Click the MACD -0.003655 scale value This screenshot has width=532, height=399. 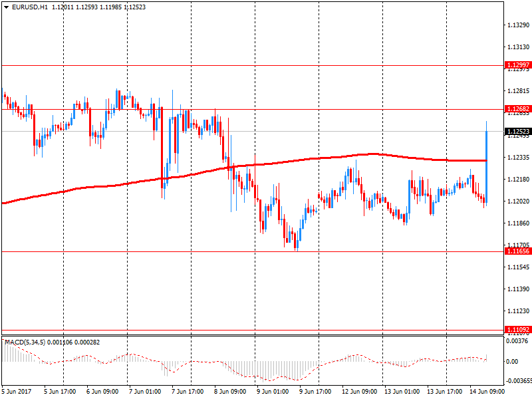[x=519, y=381]
